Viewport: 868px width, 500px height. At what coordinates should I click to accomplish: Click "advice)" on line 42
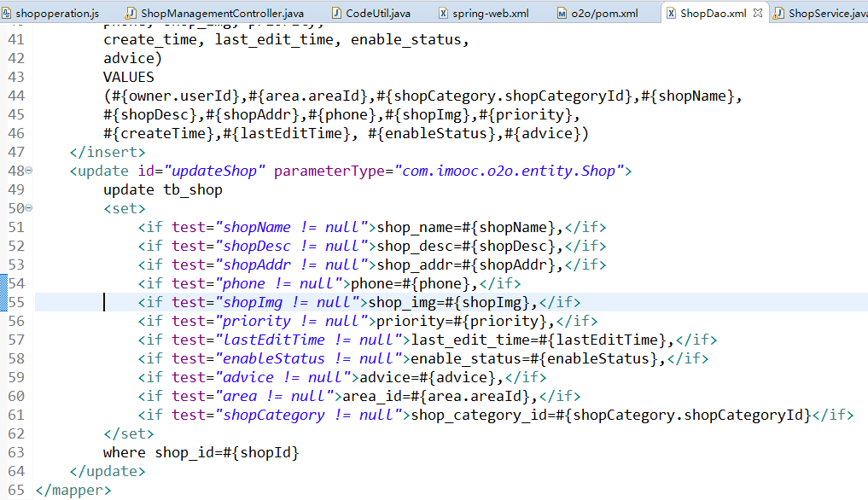pyautogui.click(x=133, y=59)
